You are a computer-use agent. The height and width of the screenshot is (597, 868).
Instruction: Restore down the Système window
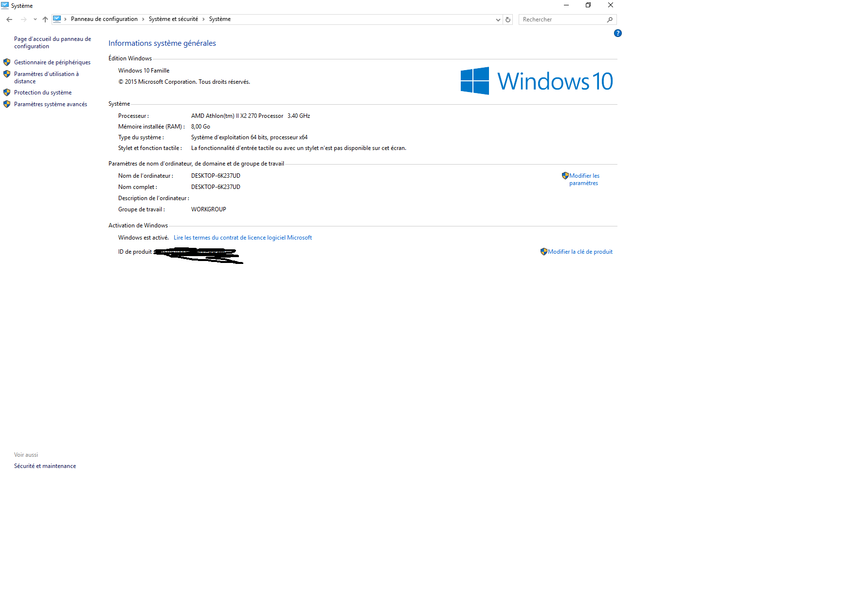pyautogui.click(x=588, y=5)
